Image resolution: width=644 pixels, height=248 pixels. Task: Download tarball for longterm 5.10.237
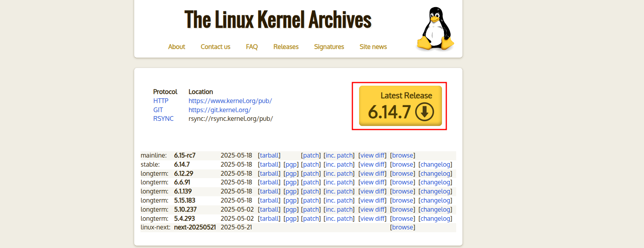click(270, 209)
